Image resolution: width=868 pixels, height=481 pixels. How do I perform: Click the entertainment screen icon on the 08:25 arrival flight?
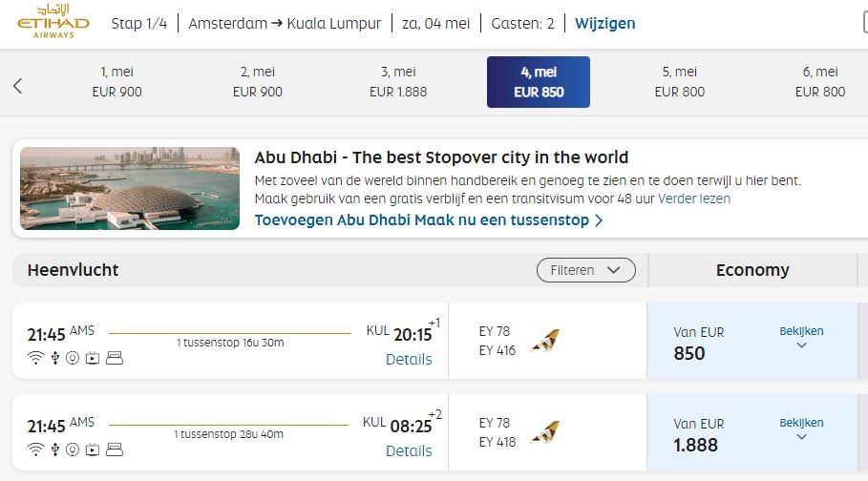click(x=93, y=449)
